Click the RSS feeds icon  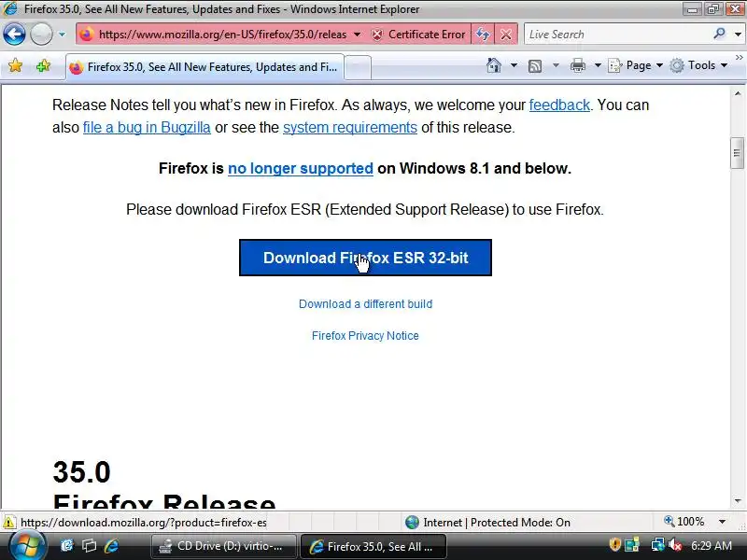(x=535, y=65)
